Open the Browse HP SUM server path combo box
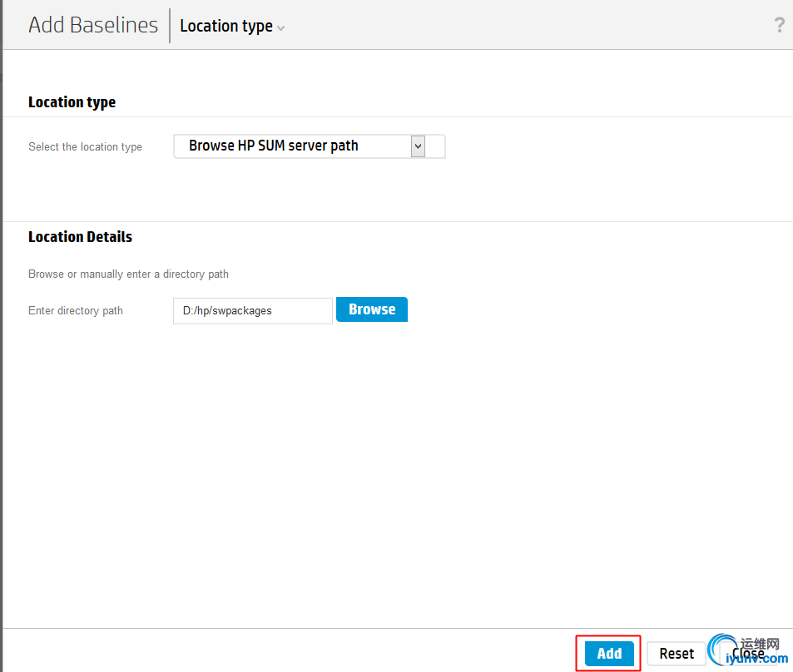Screen dimensions: 793x672 pos(293,146)
